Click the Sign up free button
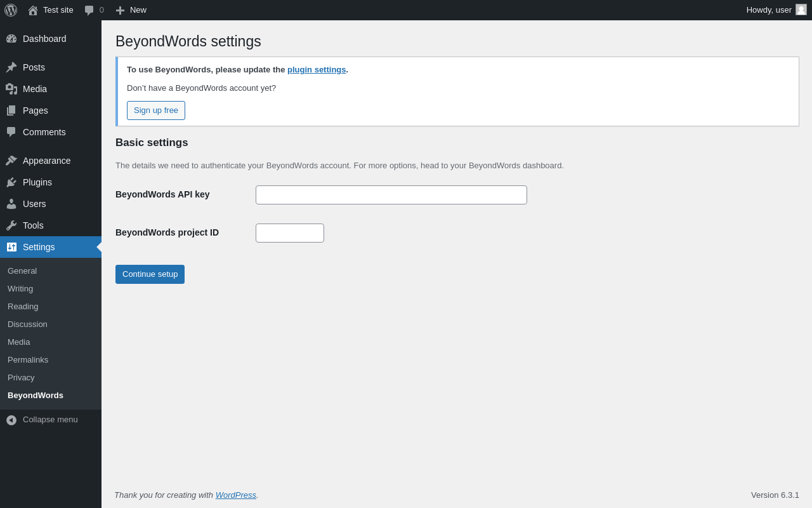The width and height of the screenshot is (812, 508). pos(156,110)
